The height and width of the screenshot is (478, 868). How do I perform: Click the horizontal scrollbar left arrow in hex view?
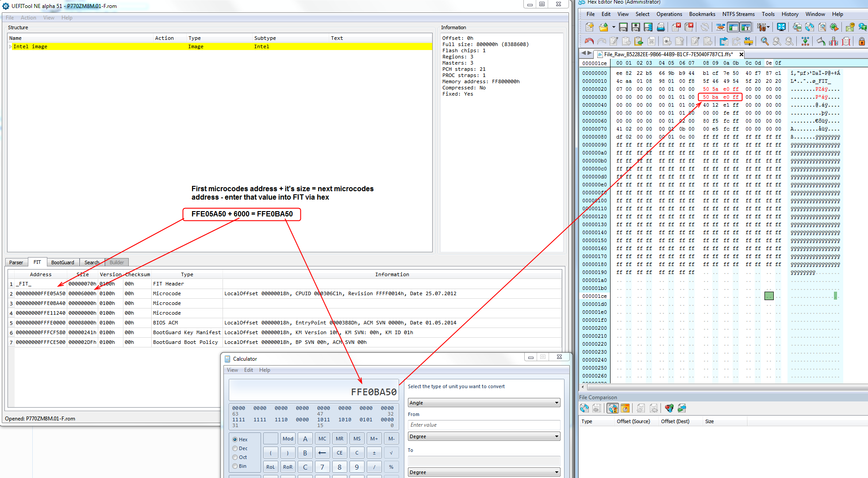(583, 387)
